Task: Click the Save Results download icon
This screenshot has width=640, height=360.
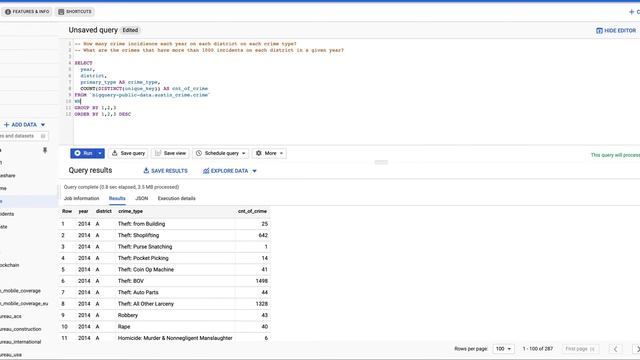Action: [x=146, y=171]
